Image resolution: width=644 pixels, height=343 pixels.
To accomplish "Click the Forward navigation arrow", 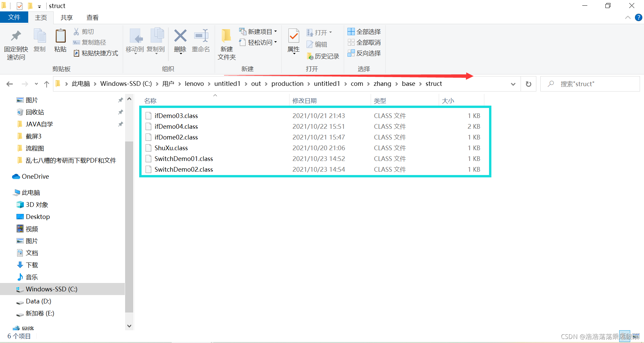I will coord(25,84).
